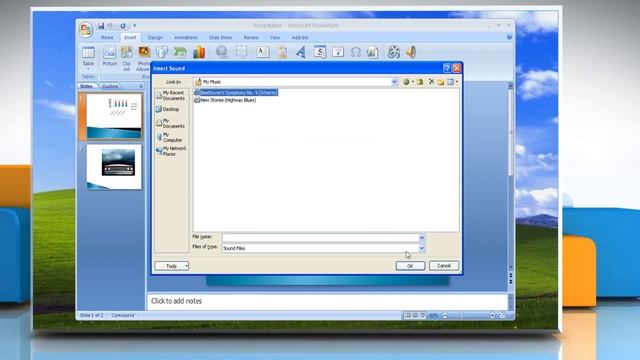Viewport: 640px width, 360px height.
Task: Click Cancel in the Insert Sound dialog
Action: coord(444,266)
